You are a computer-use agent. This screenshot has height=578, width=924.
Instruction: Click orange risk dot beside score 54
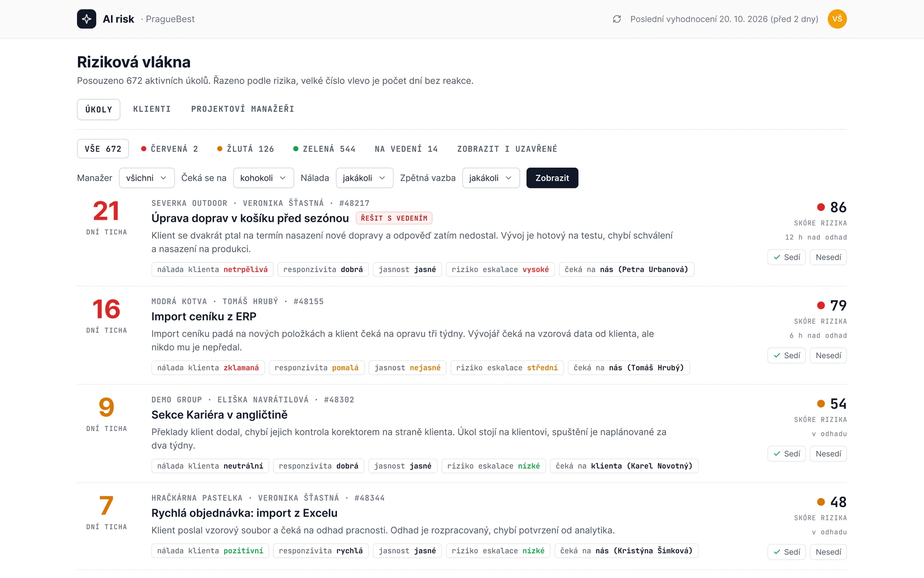point(821,404)
